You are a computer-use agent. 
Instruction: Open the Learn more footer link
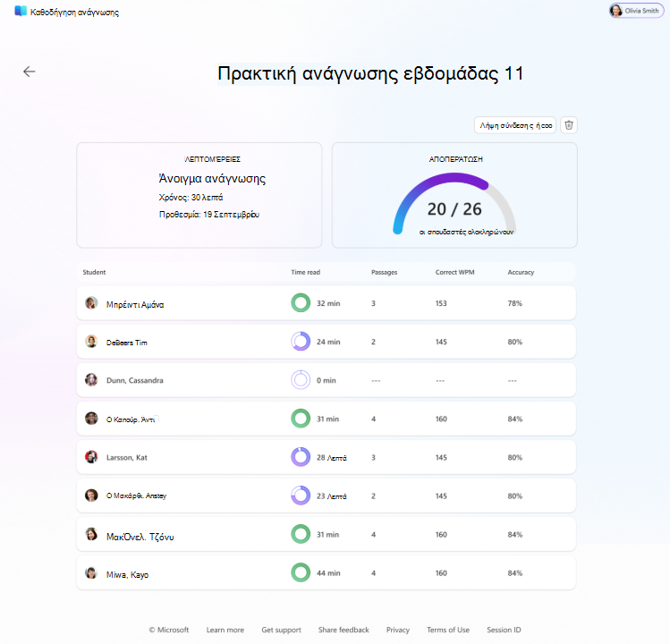coord(225,630)
